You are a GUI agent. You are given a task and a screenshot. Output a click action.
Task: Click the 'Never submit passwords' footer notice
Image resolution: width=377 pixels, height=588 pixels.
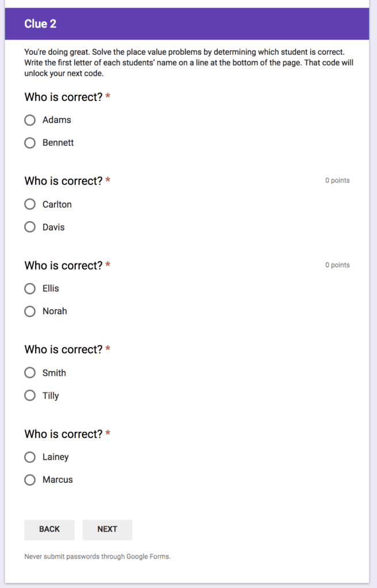(x=97, y=556)
